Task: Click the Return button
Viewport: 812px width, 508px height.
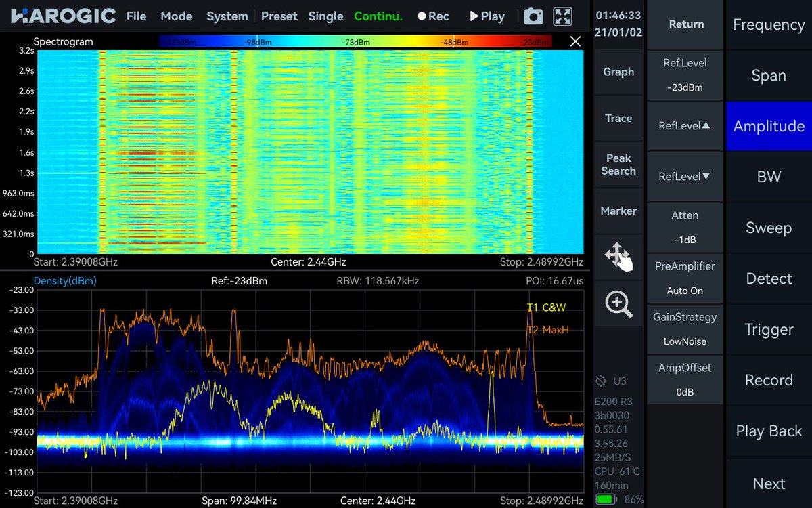Action: [685, 24]
